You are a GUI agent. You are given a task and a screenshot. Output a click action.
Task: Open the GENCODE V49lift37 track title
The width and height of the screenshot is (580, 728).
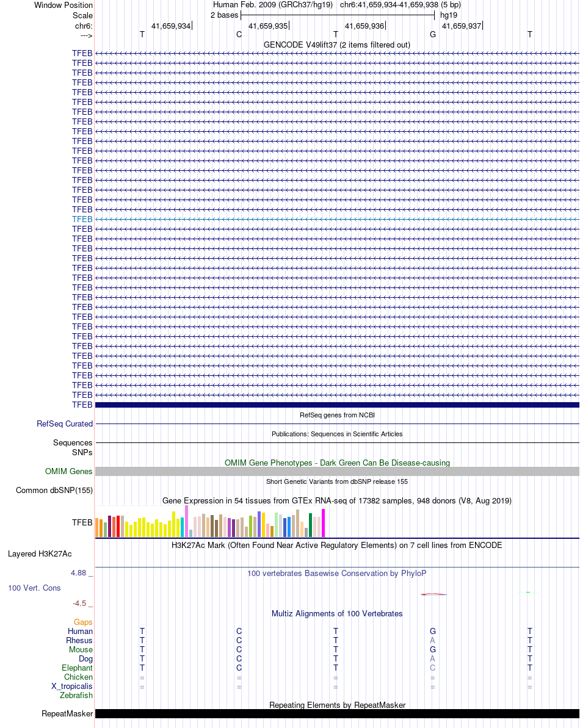tap(336, 45)
